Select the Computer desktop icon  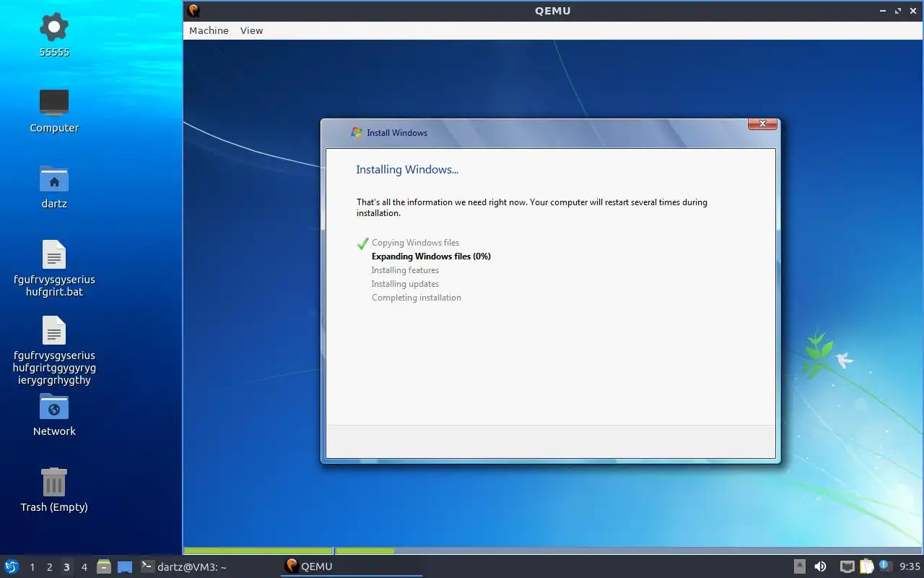pyautogui.click(x=54, y=103)
